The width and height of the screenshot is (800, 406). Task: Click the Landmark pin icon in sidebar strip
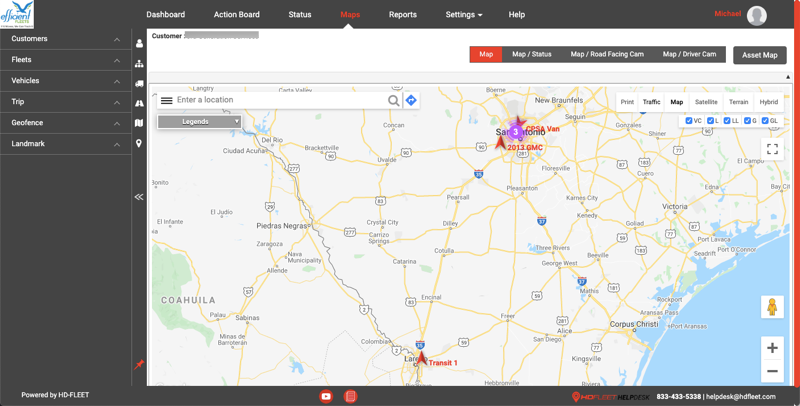click(x=139, y=144)
